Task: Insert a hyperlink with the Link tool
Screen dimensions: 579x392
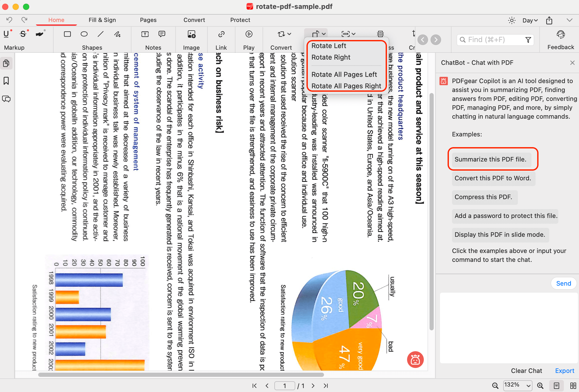Action: click(x=221, y=34)
